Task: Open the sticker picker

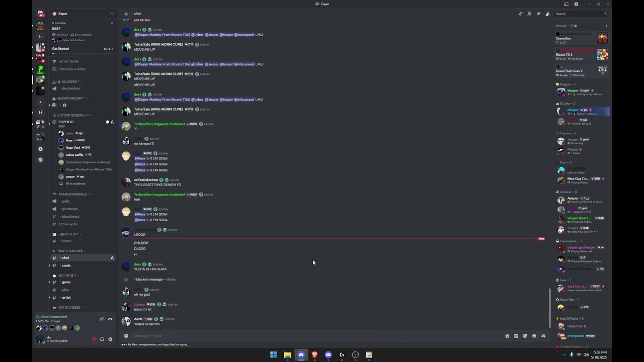Action: 525,336
